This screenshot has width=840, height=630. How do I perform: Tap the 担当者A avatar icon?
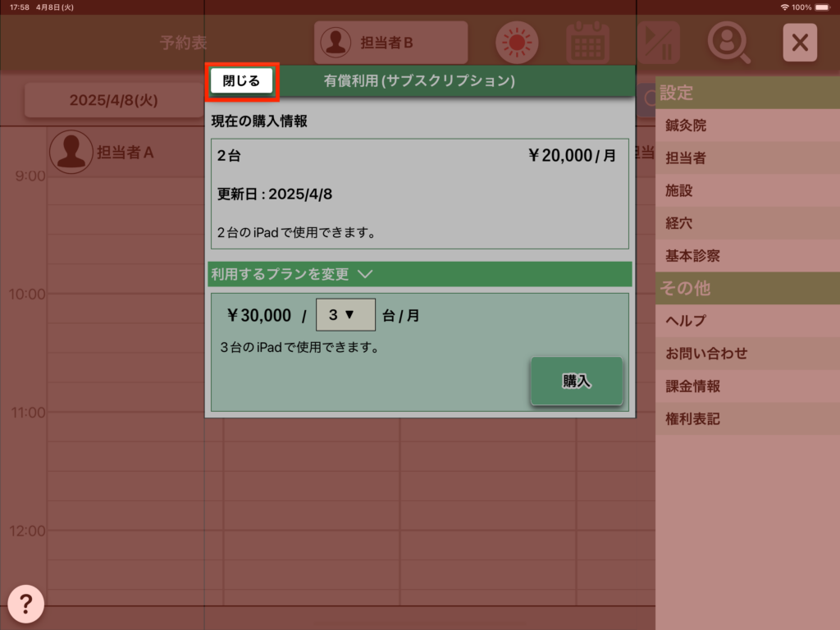[71, 152]
